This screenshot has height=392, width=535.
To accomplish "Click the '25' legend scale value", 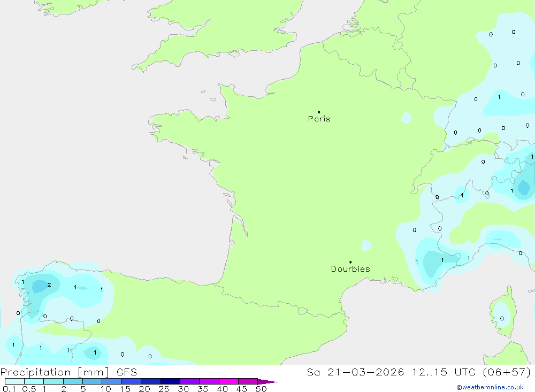I will 164,389.
